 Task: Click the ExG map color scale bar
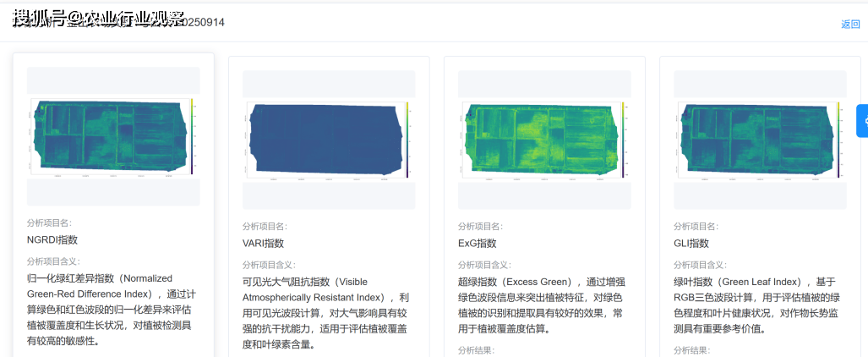tap(623, 139)
